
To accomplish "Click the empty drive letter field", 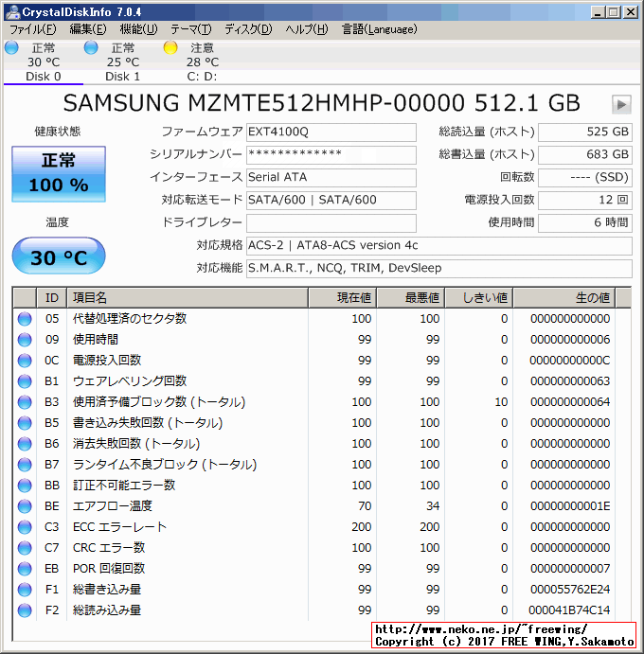I will pyautogui.click(x=331, y=222).
